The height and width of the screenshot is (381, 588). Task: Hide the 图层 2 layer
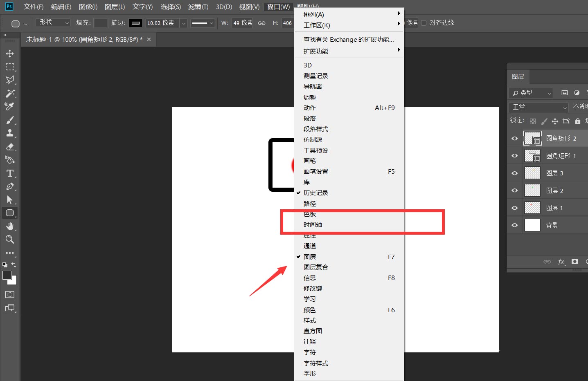[x=515, y=190]
